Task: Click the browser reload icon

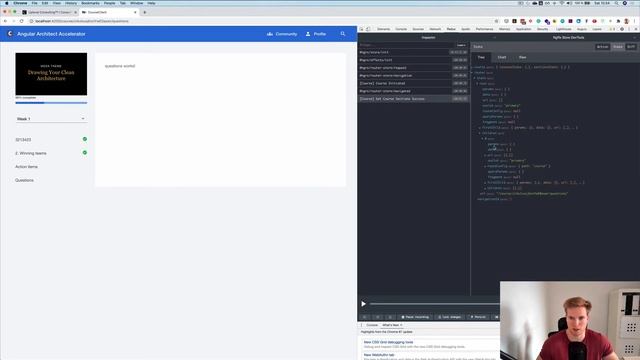Action: 22,21
